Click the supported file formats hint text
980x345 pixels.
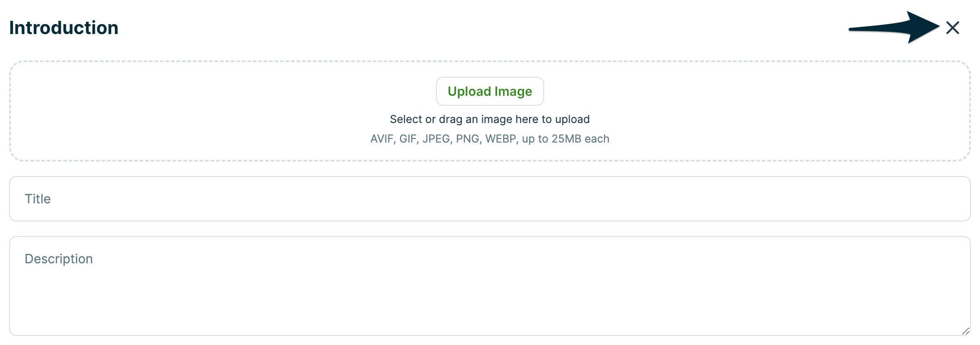tap(444, 139)
